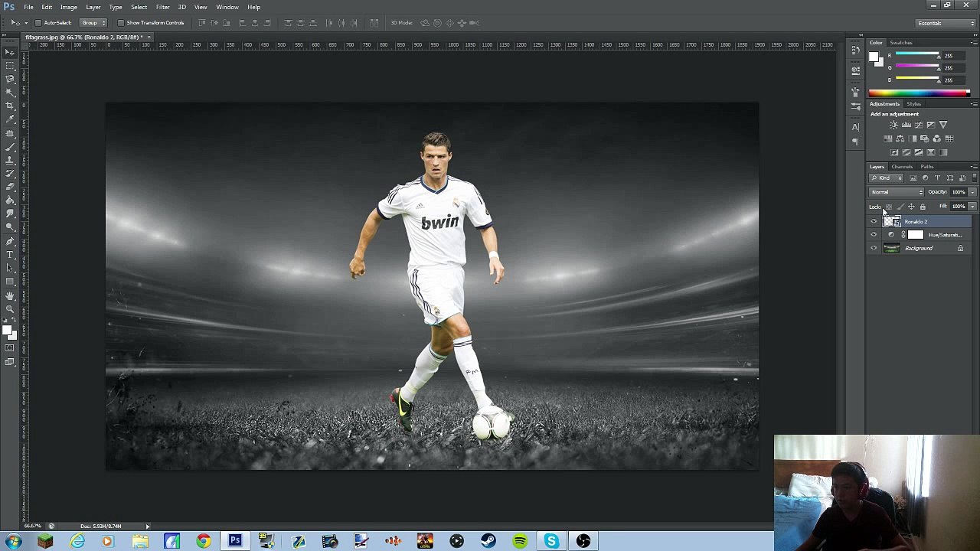980x551 pixels.
Task: Select the Magic Wand tool
Action: click(11, 93)
